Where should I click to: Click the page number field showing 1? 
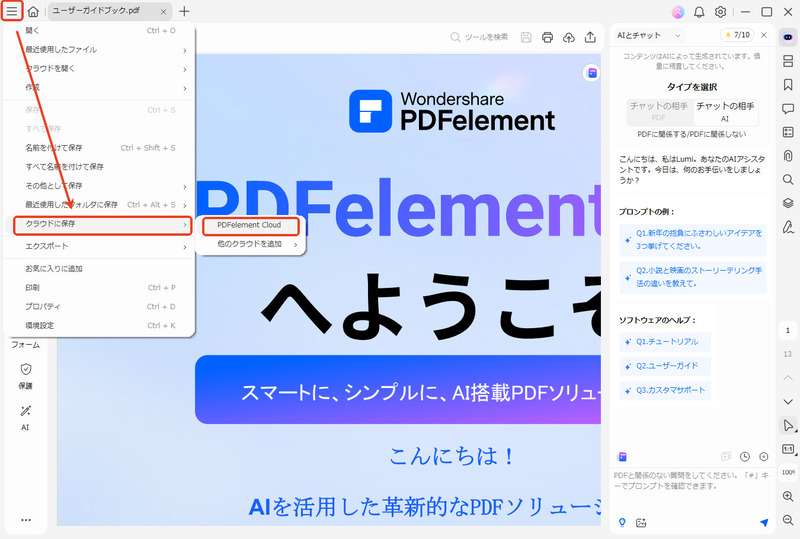coord(788,331)
